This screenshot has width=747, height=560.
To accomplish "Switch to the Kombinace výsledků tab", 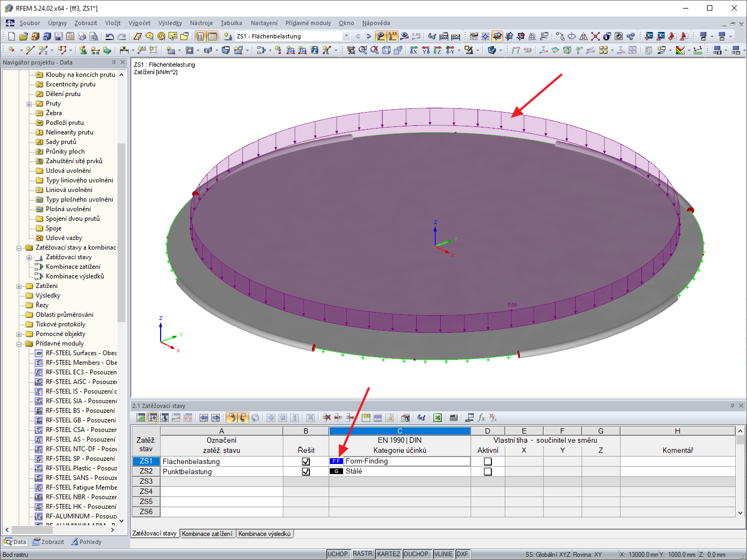I will [265, 534].
